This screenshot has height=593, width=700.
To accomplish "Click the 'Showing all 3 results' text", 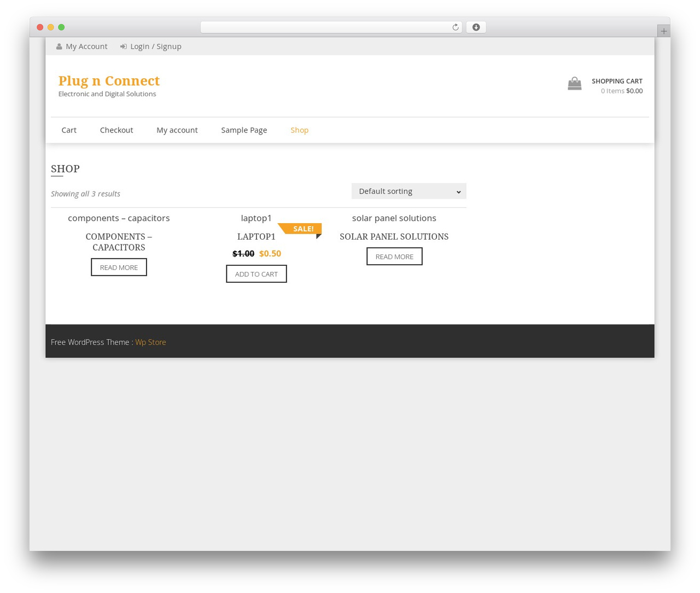I will tap(85, 194).
